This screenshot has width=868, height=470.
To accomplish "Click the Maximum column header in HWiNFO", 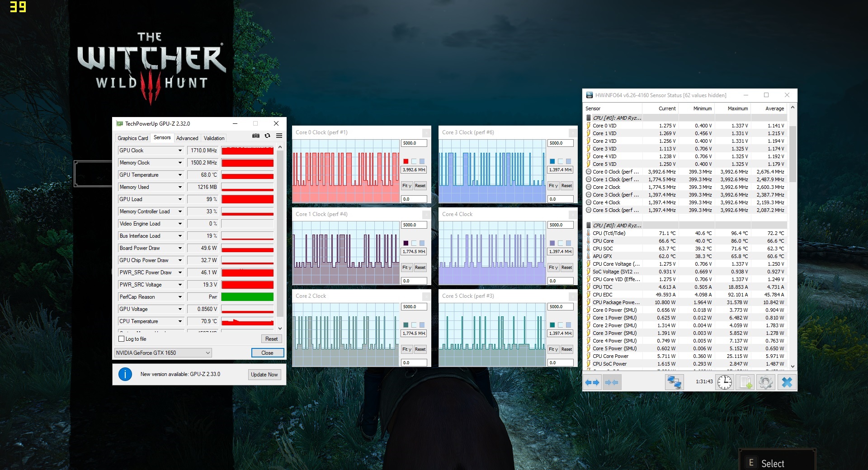I will [732, 108].
